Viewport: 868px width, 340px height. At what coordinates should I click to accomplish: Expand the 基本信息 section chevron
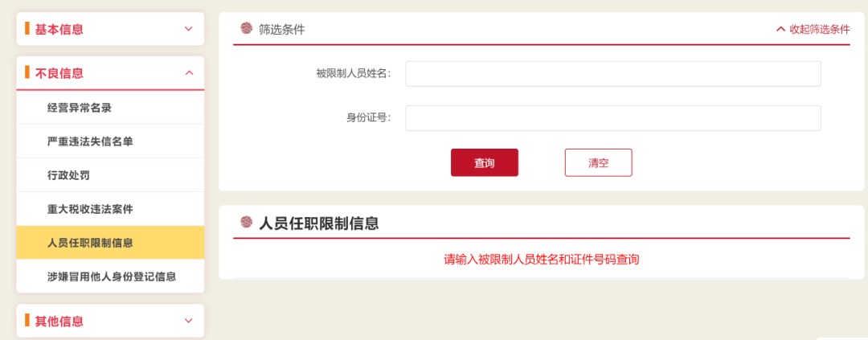tap(189, 29)
